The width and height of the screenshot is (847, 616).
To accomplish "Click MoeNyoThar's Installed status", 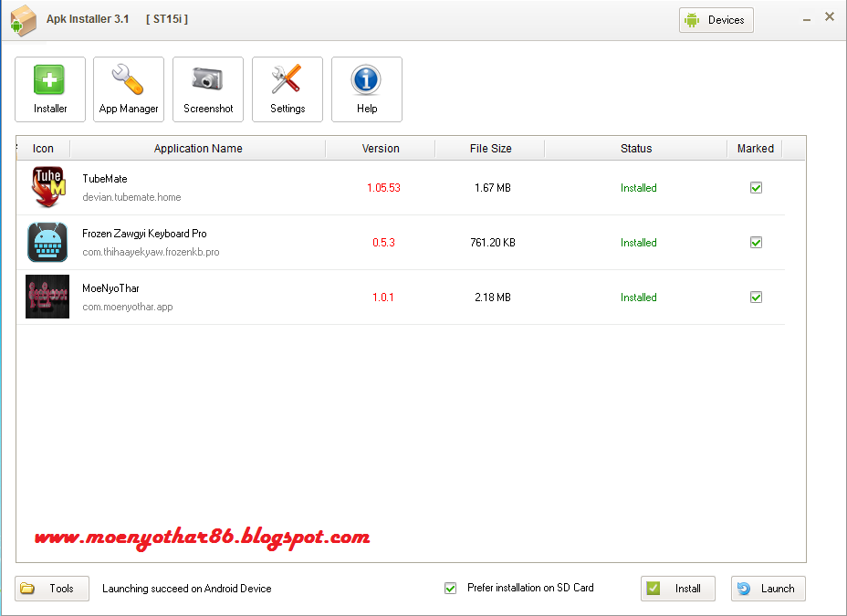I will coord(639,297).
